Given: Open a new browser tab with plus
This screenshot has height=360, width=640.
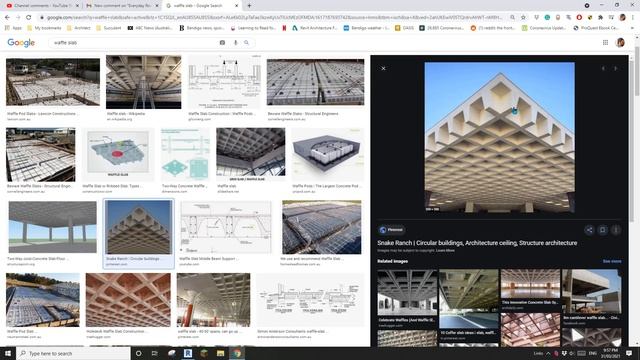Looking at the screenshot, I should click(x=249, y=6).
